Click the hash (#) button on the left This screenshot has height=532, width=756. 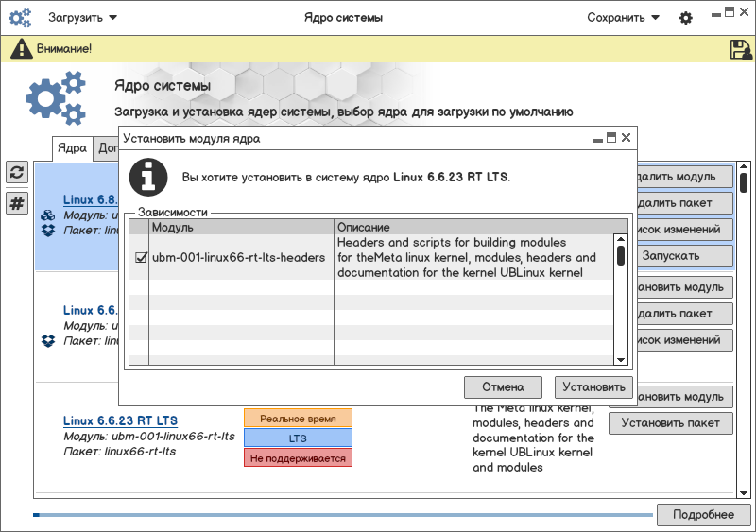(x=17, y=202)
